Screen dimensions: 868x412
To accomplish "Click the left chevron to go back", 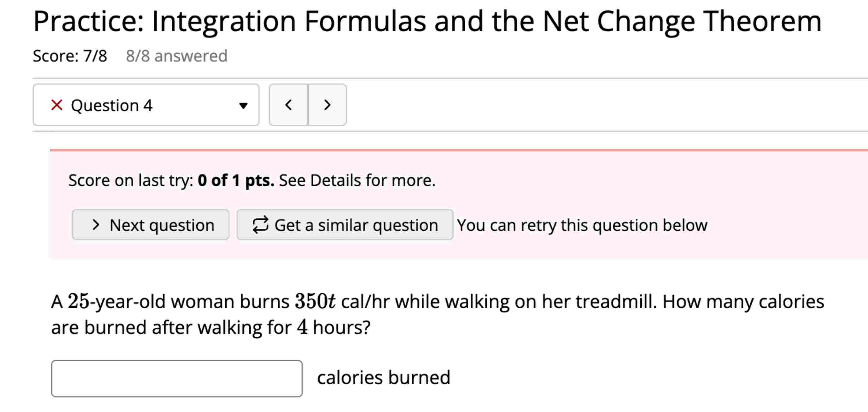I will coord(288,105).
